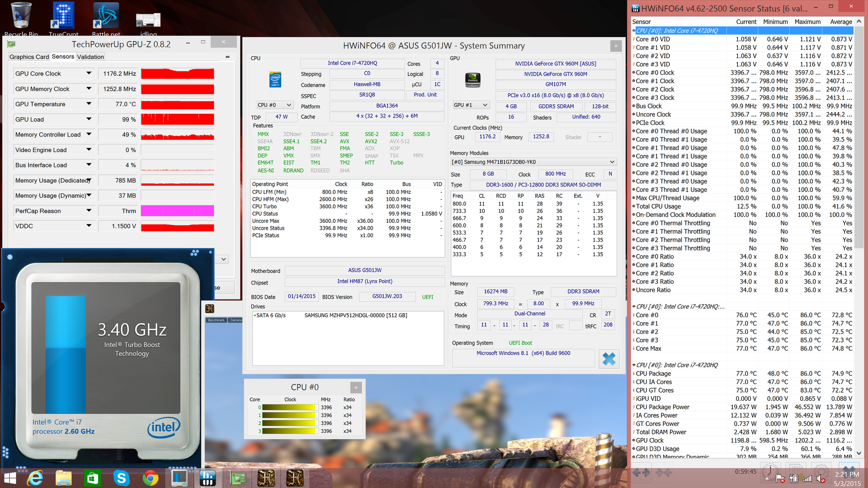Close the CPU #0 clock window
This screenshot has width=868, height=488.
356,387
